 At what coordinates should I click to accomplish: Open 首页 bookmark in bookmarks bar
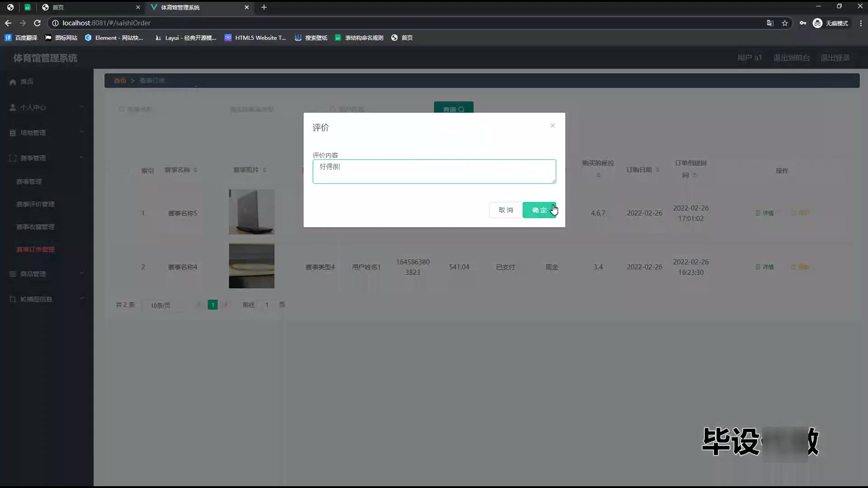pos(402,38)
